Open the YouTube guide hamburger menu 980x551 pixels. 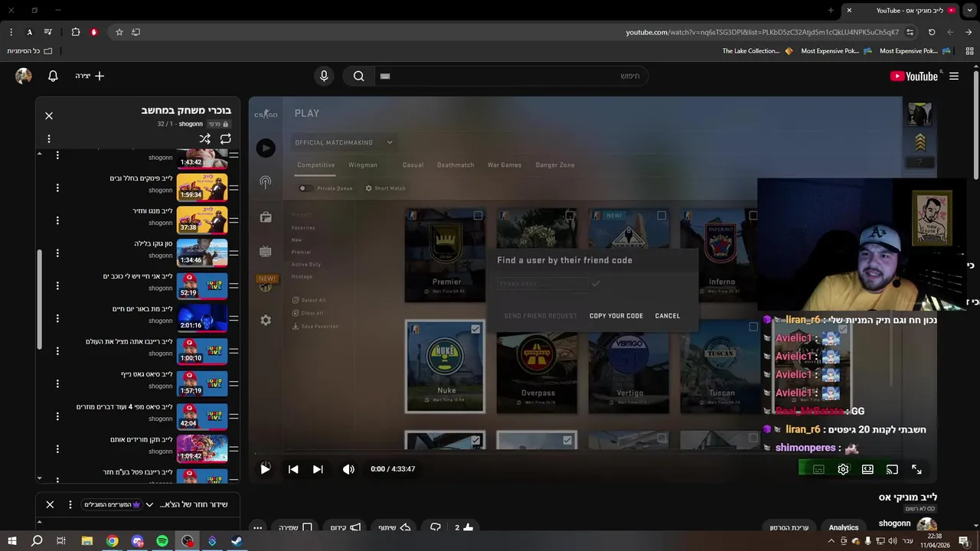tap(954, 76)
